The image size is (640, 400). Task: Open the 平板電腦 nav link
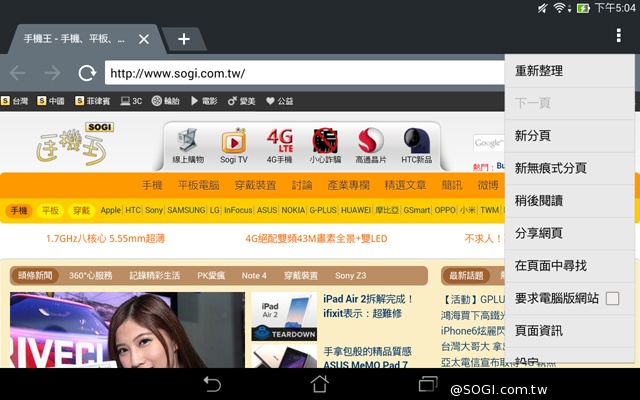coord(198,185)
